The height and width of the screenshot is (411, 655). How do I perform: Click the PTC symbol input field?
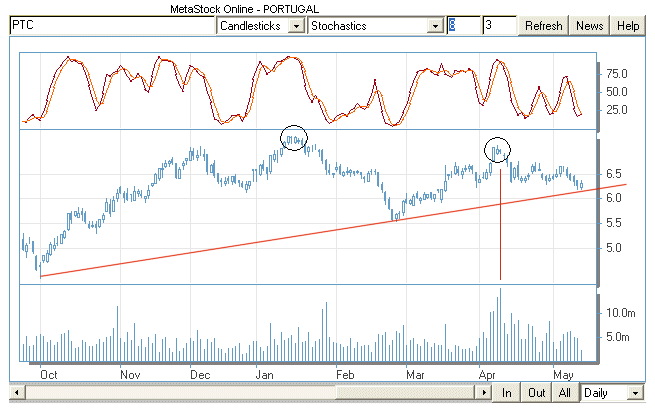[x=112, y=25]
